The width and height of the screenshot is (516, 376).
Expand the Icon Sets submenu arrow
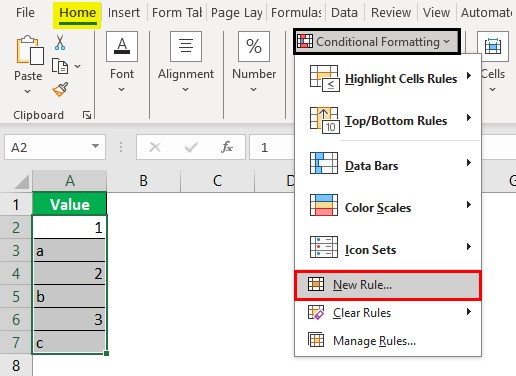[469, 247]
